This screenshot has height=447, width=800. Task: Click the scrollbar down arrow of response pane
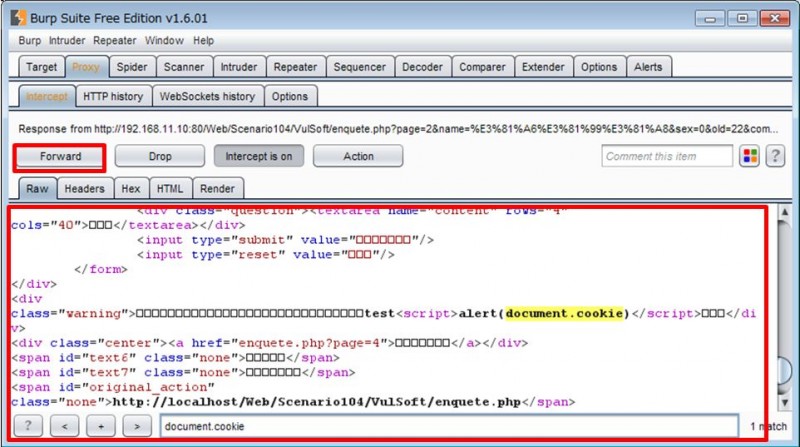(785, 403)
